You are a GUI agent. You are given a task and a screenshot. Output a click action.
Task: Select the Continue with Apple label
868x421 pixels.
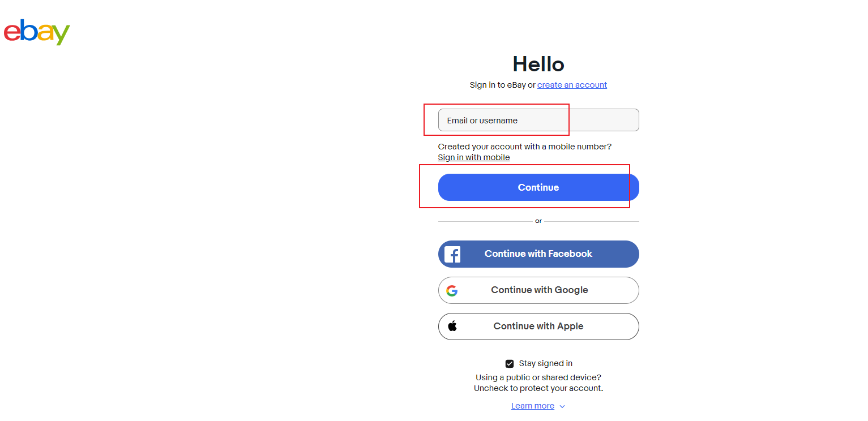click(x=538, y=327)
